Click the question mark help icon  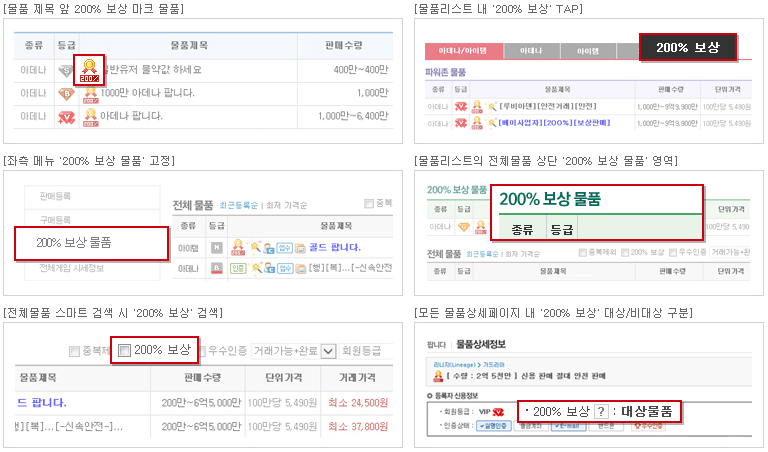point(600,412)
